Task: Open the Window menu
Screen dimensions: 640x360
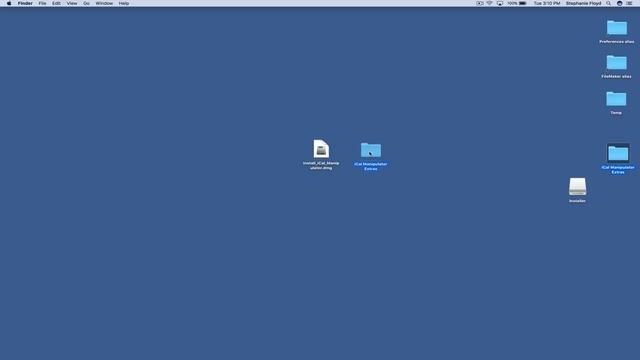Action: click(x=104, y=3)
